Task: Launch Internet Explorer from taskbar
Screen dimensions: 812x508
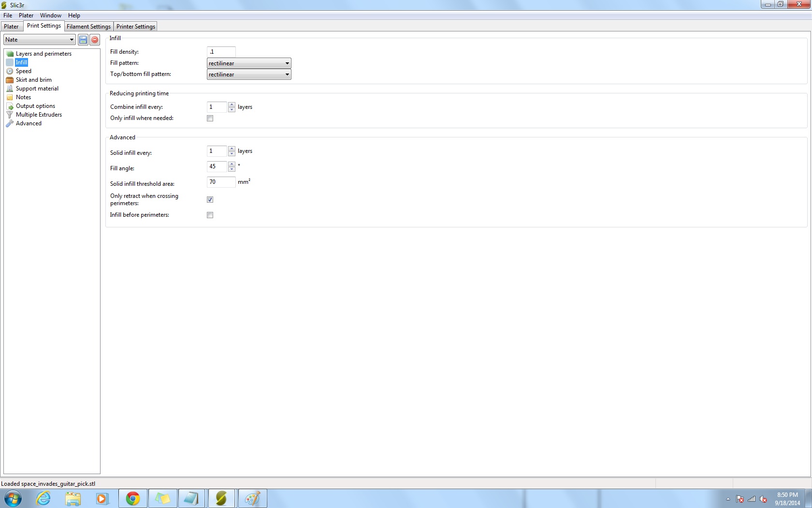Action: (x=43, y=498)
